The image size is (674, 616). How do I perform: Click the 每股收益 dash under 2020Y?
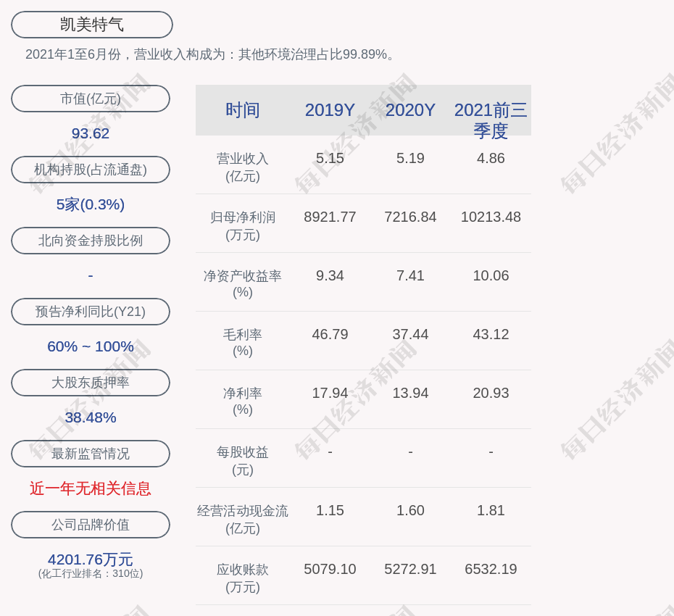[410, 451]
